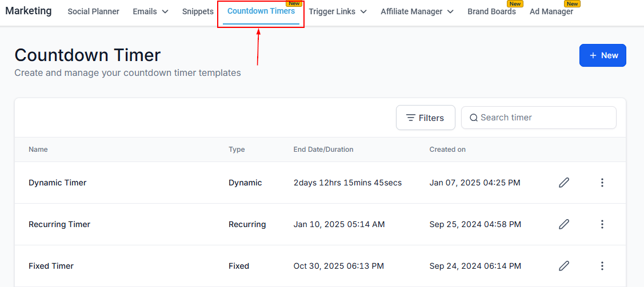Screen dimensions: 644x287
Task: Select the Countdown Timers tab
Action: pos(261,11)
